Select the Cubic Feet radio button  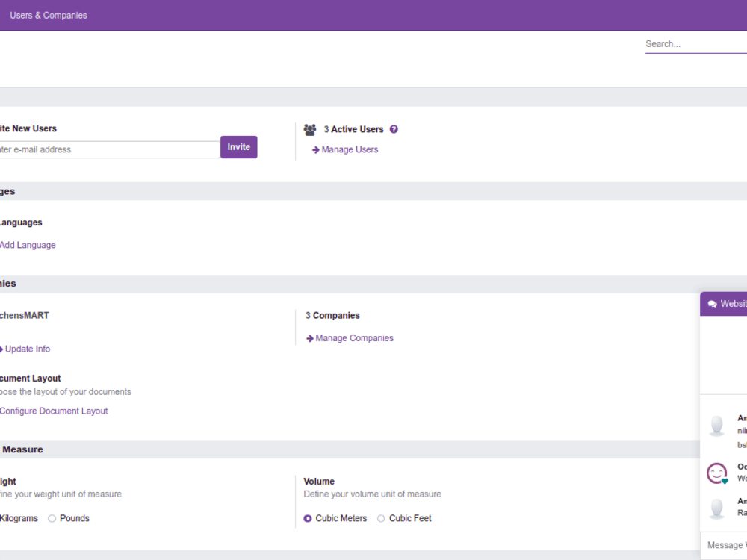coord(381,519)
